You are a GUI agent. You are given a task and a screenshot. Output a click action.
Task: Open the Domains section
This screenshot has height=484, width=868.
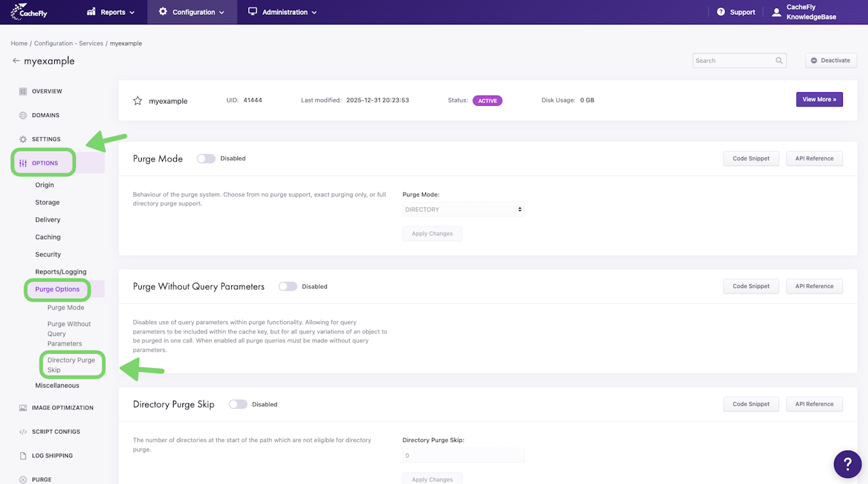coord(45,115)
